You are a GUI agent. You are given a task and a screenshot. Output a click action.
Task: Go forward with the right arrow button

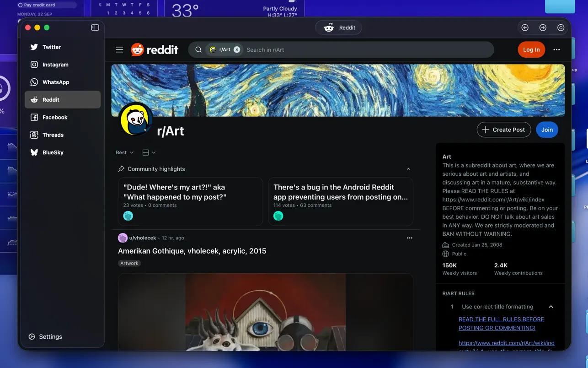coord(543,27)
